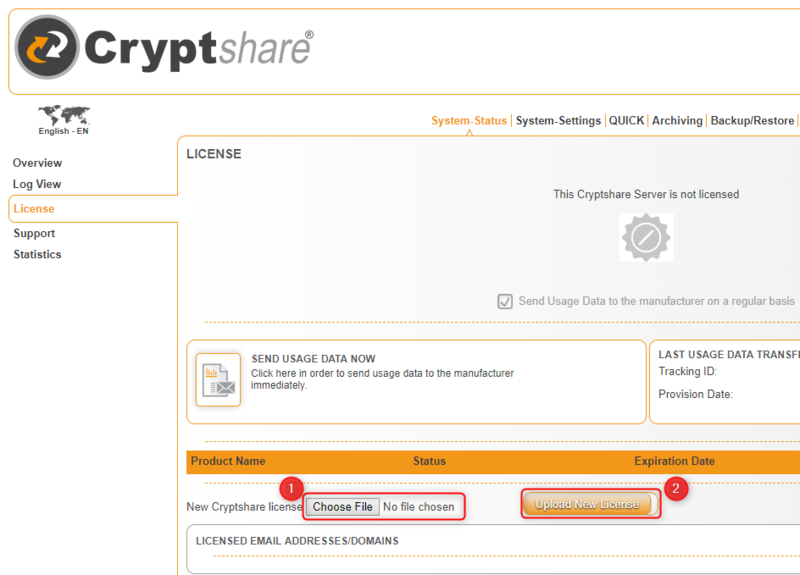Select License in the sidebar
The image size is (800, 575).
coord(34,209)
